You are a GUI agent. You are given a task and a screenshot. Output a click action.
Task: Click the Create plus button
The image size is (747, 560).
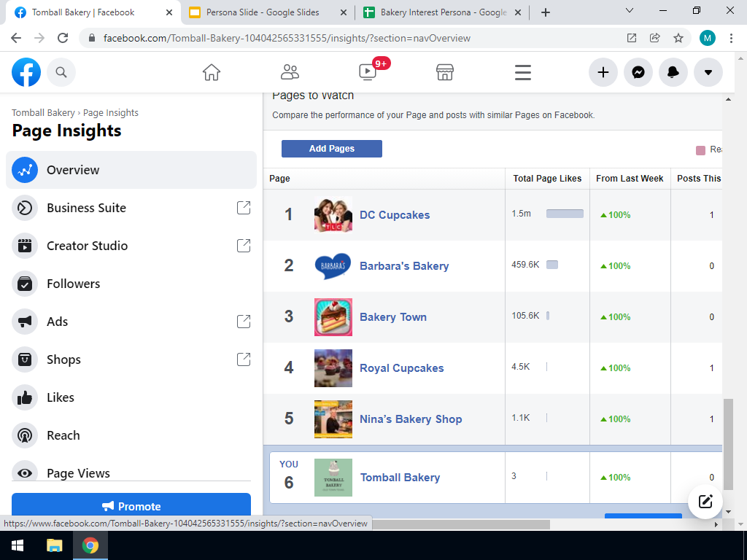[603, 72]
